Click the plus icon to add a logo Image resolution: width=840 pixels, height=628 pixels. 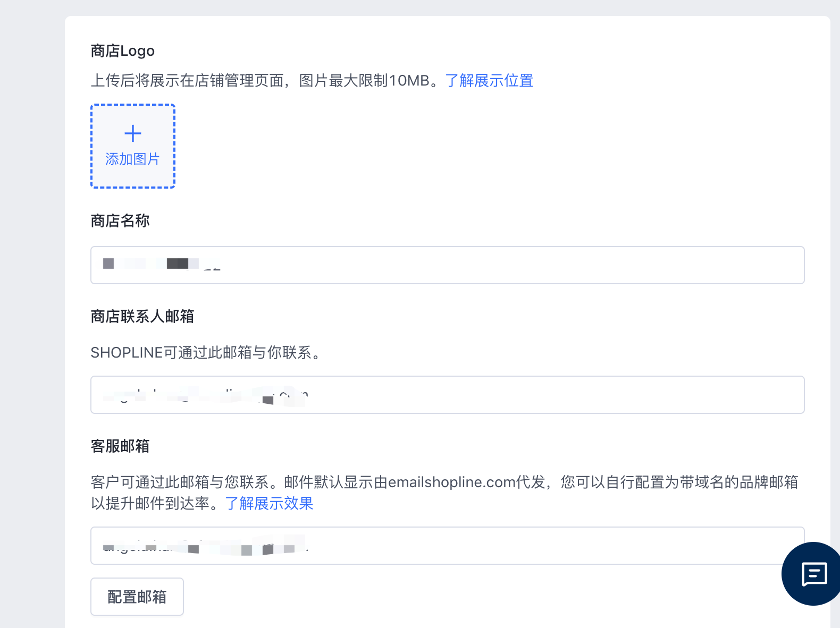point(132,133)
